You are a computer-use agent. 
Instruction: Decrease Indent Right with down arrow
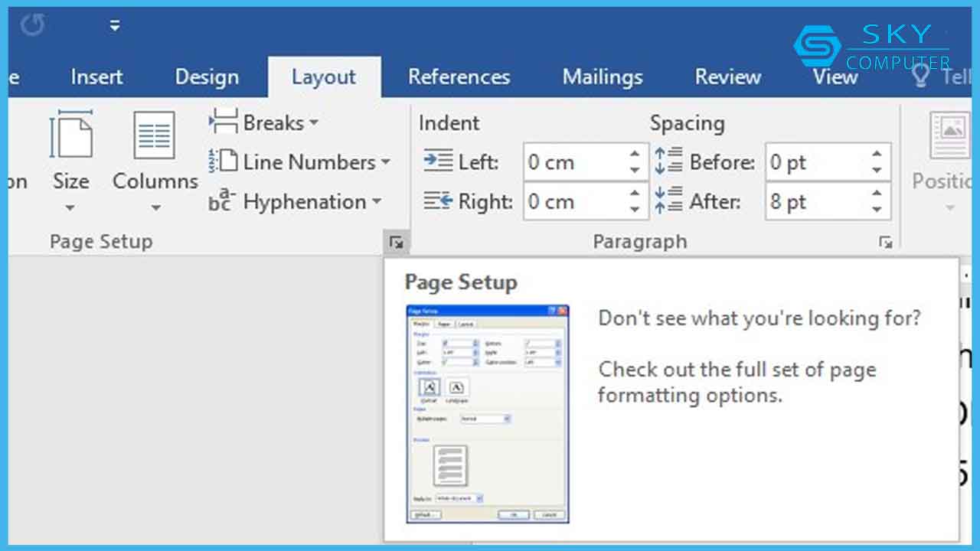[x=635, y=210]
